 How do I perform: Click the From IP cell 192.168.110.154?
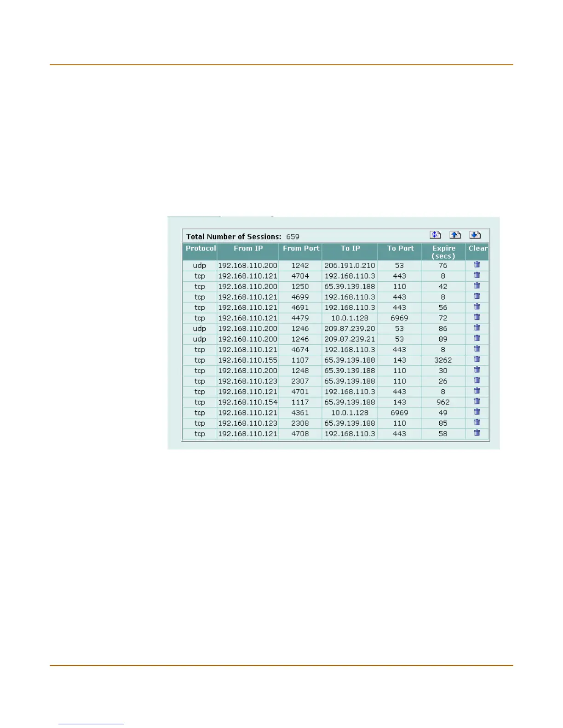coord(247,402)
